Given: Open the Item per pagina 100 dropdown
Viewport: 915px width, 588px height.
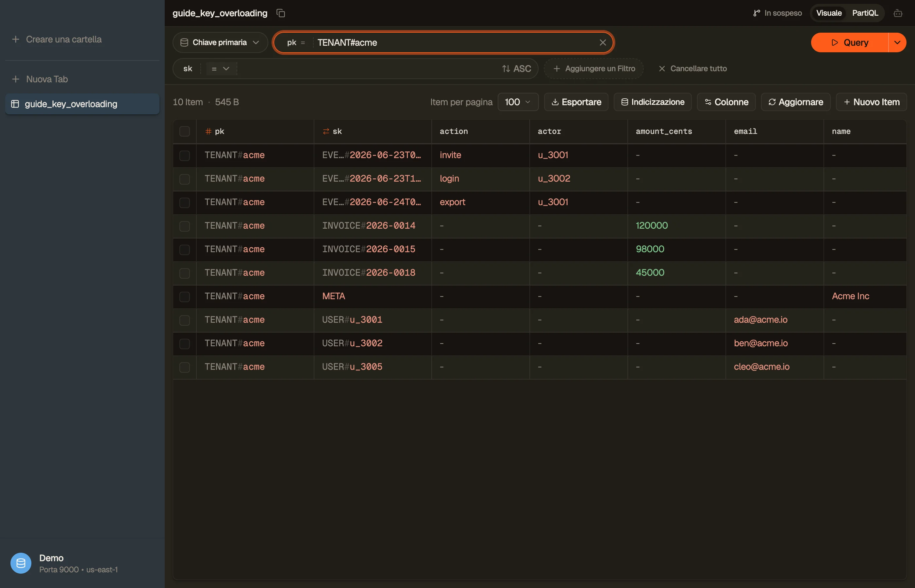Looking at the screenshot, I should pyautogui.click(x=518, y=102).
